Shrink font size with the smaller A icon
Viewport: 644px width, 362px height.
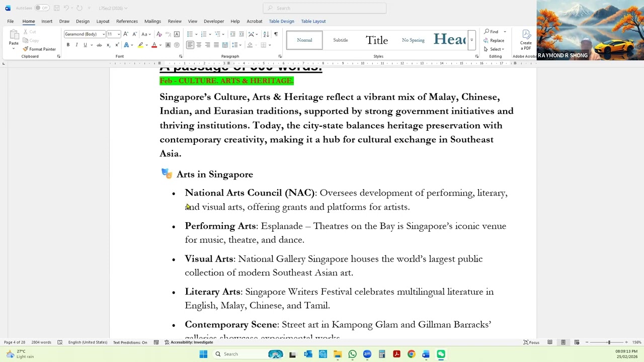tap(134, 34)
